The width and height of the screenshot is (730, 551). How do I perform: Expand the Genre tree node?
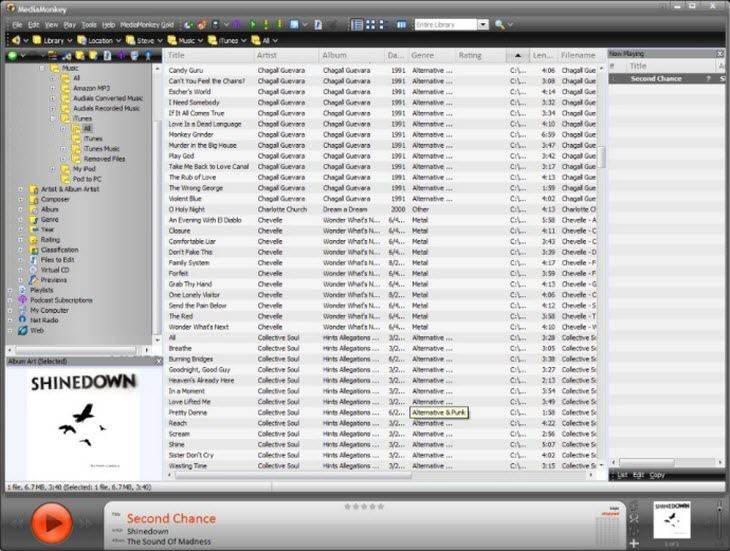20,219
